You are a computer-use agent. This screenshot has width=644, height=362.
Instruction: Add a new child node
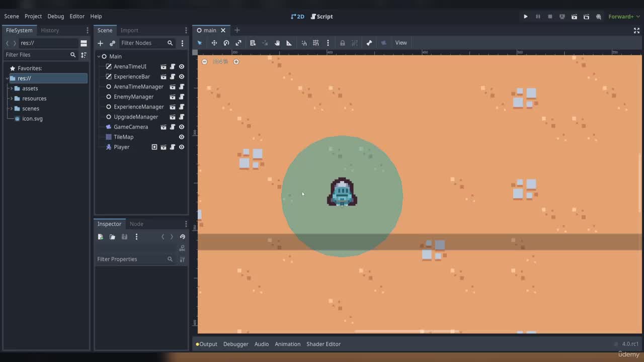click(100, 43)
